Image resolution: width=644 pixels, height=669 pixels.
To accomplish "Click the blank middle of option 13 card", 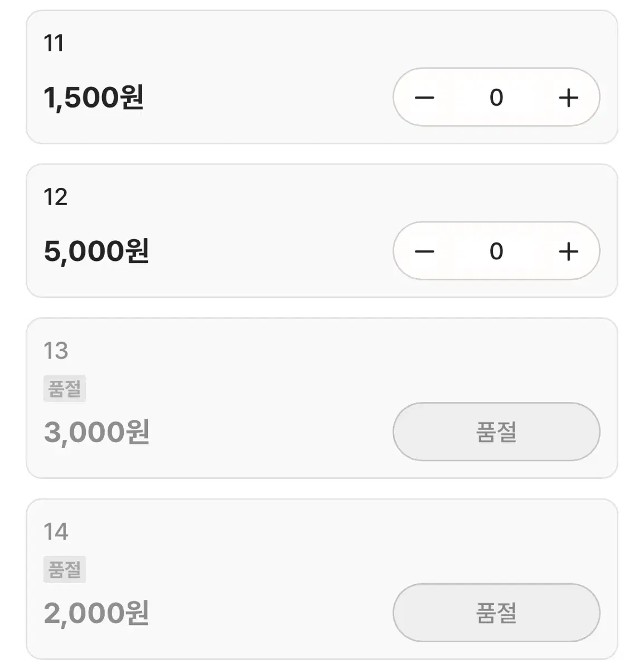I will (x=268, y=398).
